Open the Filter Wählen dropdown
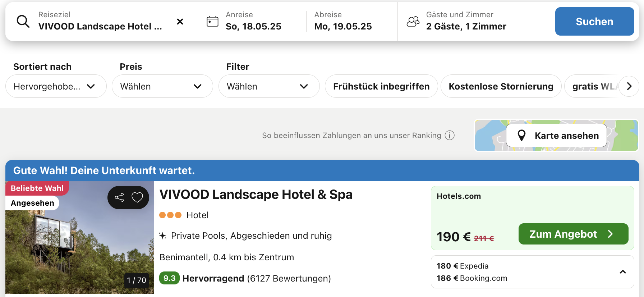The image size is (644, 297). point(269,86)
